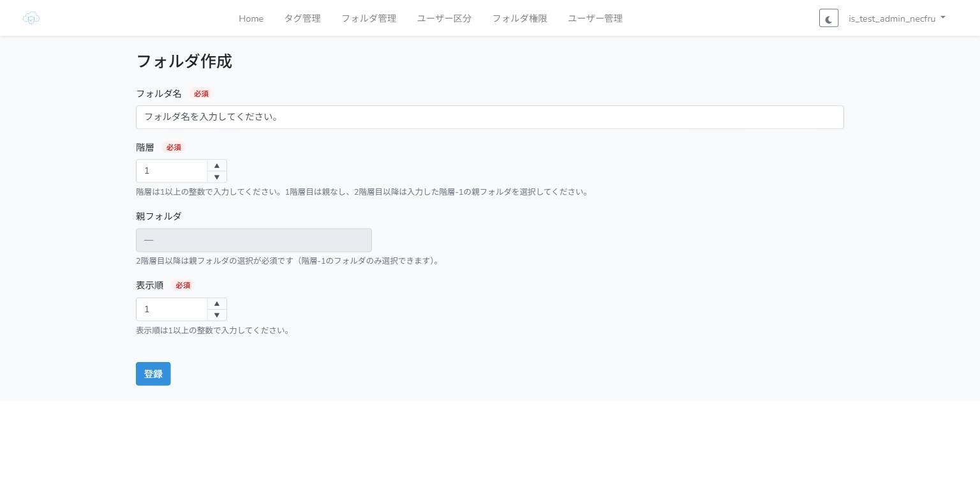Image resolution: width=980 pixels, height=484 pixels.
Task: Click help text '2階層目以降は親フォルダの選択が必須です'
Action: pos(214,261)
